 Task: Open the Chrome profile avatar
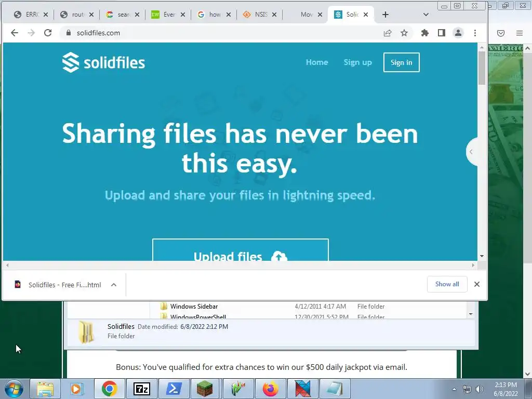pyautogui.click(x=458, y=33)
